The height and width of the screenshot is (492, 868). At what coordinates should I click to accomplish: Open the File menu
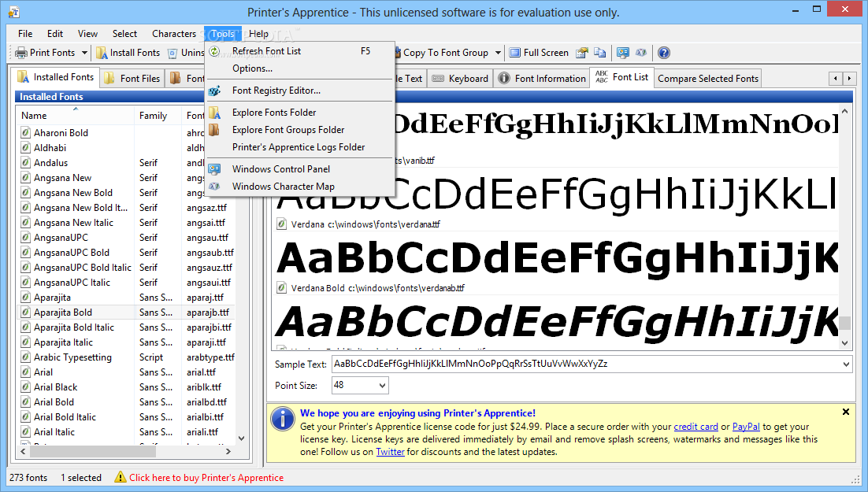pos(25,34)
